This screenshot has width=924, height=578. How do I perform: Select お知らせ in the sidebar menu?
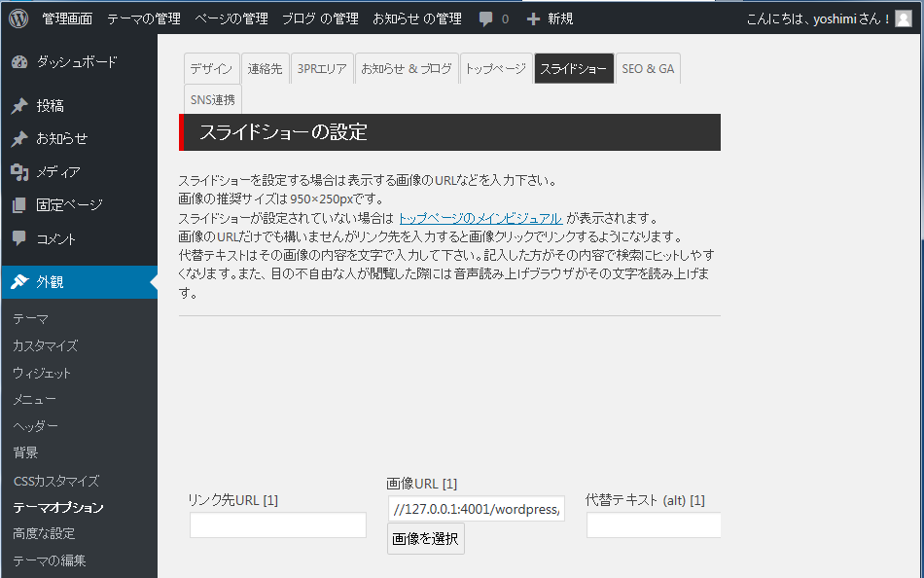[62, 139]
